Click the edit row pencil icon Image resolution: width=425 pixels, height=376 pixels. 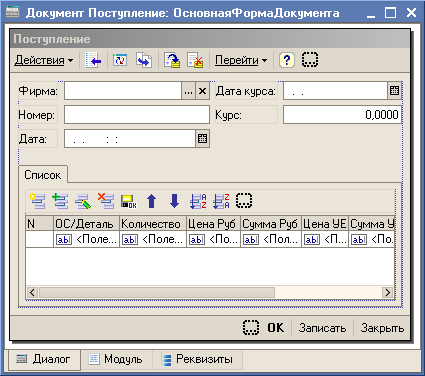click(x=83, y=201)
